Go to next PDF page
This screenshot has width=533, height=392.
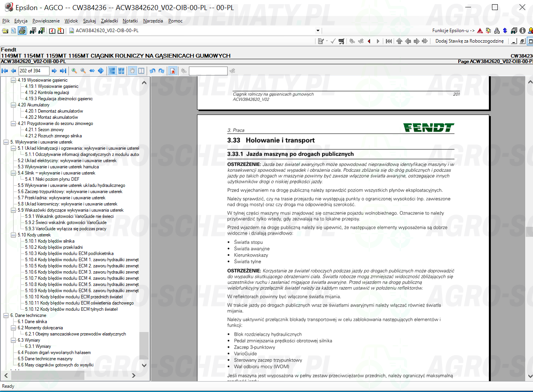[54, 71]
